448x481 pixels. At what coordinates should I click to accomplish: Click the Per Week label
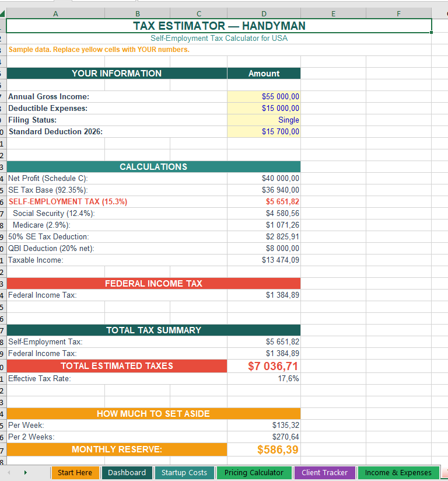pyautogui.click(x=26, y=425)
